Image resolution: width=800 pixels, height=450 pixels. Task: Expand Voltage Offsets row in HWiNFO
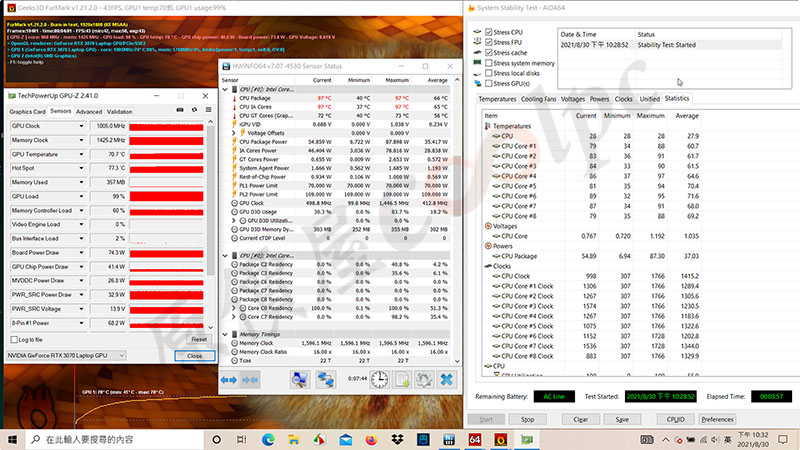click(x=234, y=133)
